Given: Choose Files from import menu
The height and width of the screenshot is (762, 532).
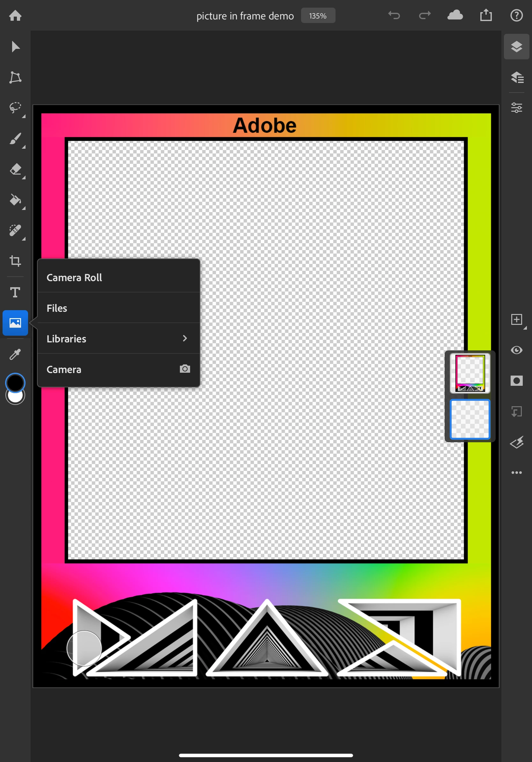Looking at the screenshot, I should tap(119, 308).
